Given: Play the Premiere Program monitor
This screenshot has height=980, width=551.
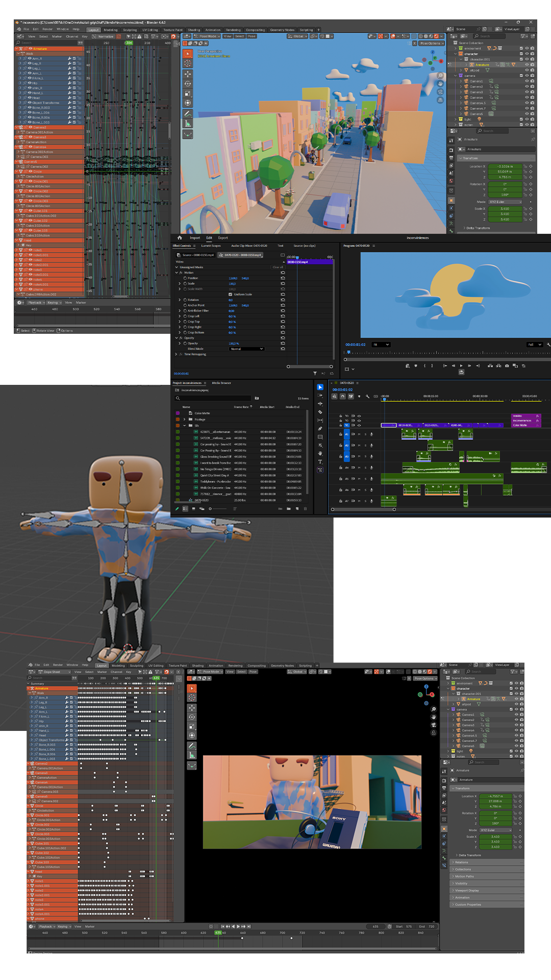Looking at the screenshot, I should pos(461,365).
